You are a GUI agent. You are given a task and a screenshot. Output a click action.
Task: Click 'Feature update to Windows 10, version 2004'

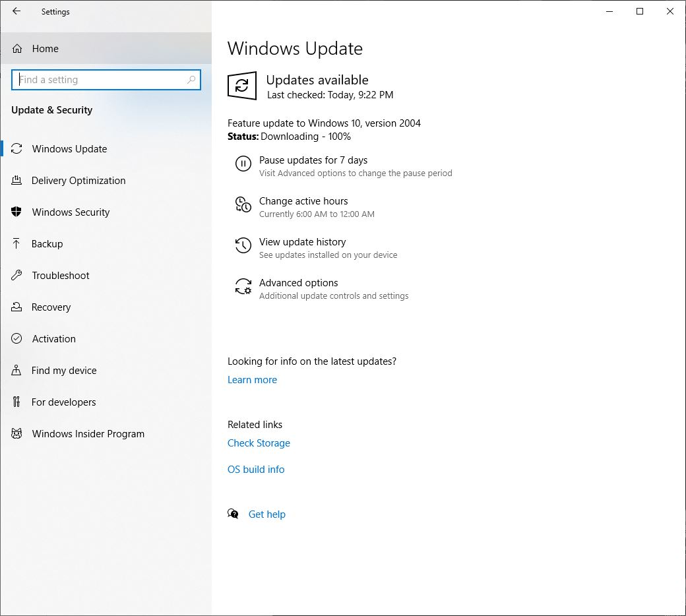(324, 123)
